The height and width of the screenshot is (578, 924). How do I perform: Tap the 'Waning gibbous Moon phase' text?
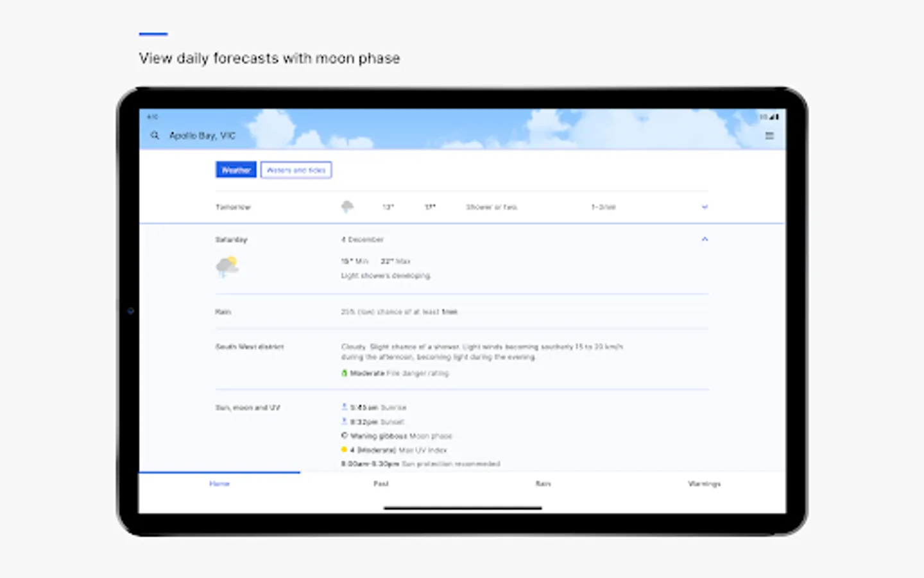401,436
